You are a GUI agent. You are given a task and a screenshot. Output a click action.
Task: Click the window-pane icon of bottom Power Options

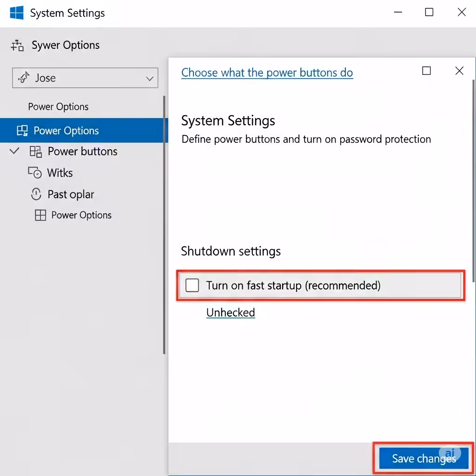point(40,215)
